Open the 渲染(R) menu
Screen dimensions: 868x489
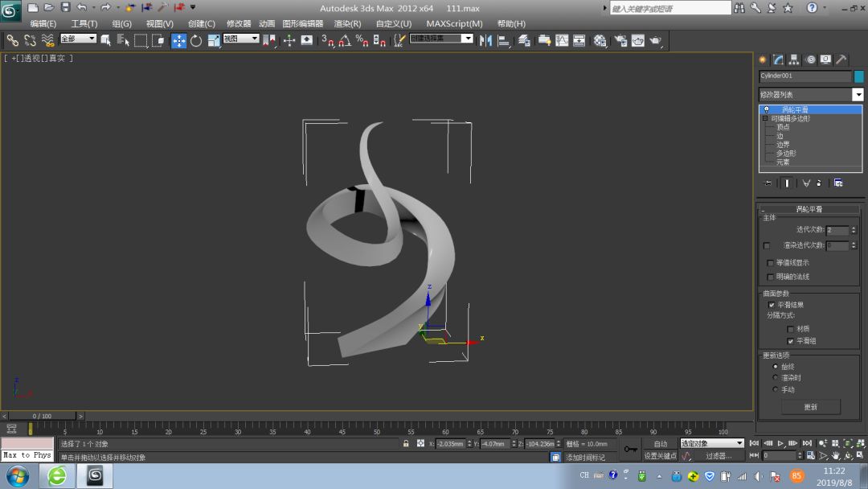click(347, 24)
